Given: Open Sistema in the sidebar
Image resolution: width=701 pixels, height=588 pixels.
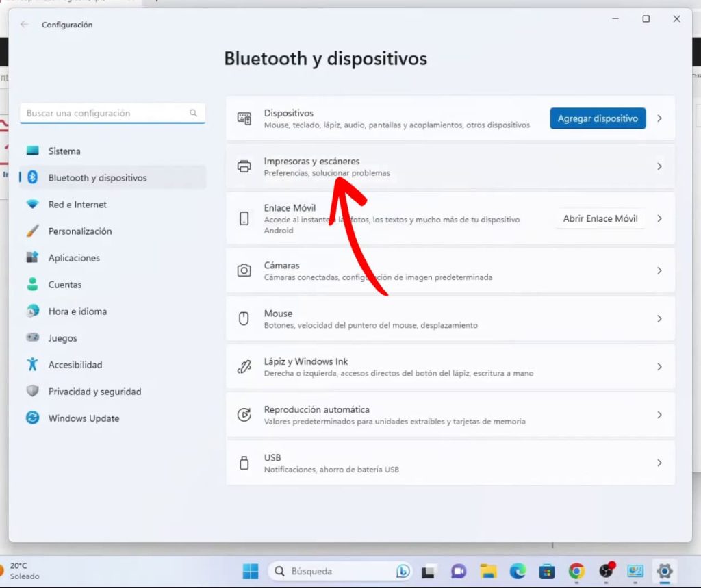Looking at the screenshot, I should click(x=64, y=151).
